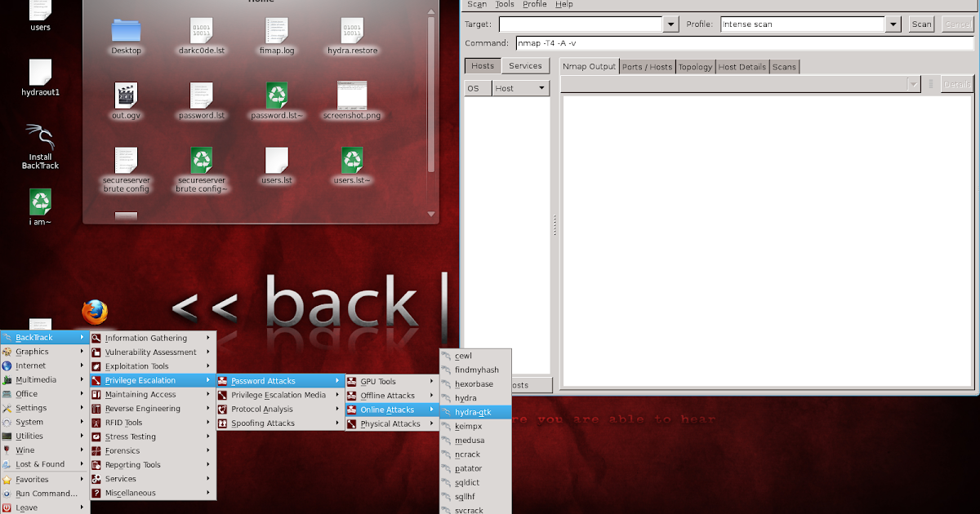Expand Information Gathering submenu
Viewport: 980px width, 514px height.
(153, 338)
